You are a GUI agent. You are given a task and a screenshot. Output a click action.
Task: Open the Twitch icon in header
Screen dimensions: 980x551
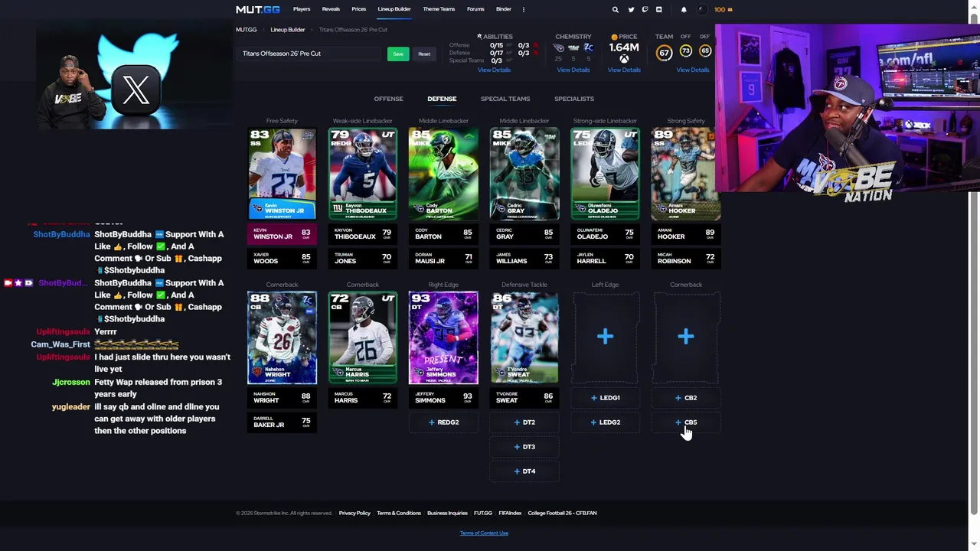pyautogui.click(x=645, y=9)
